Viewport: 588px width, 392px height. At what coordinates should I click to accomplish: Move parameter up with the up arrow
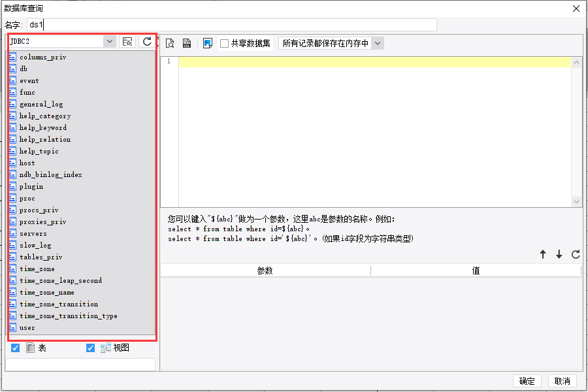[x=543, y=254]
